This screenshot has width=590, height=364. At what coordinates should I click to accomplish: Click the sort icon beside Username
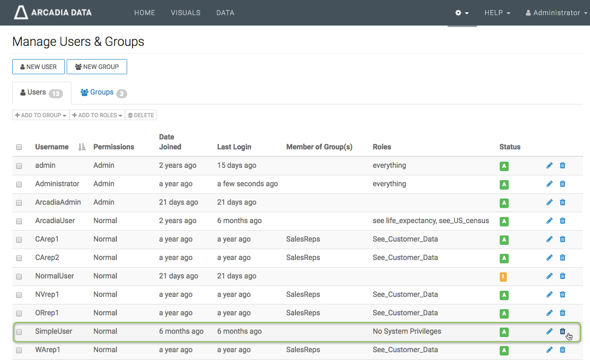point(82,147)
